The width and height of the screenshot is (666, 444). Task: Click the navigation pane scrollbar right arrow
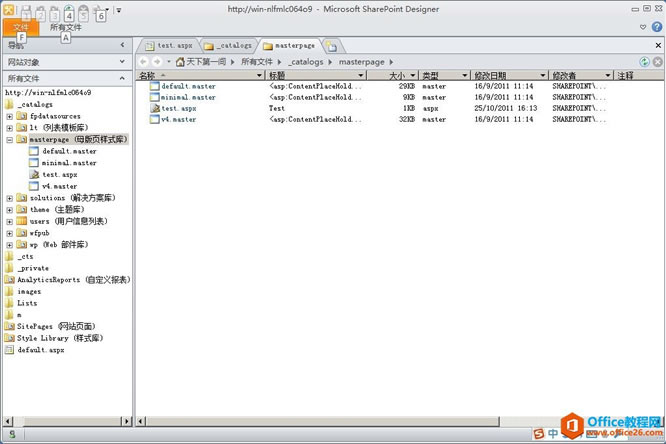click(127, 421)
